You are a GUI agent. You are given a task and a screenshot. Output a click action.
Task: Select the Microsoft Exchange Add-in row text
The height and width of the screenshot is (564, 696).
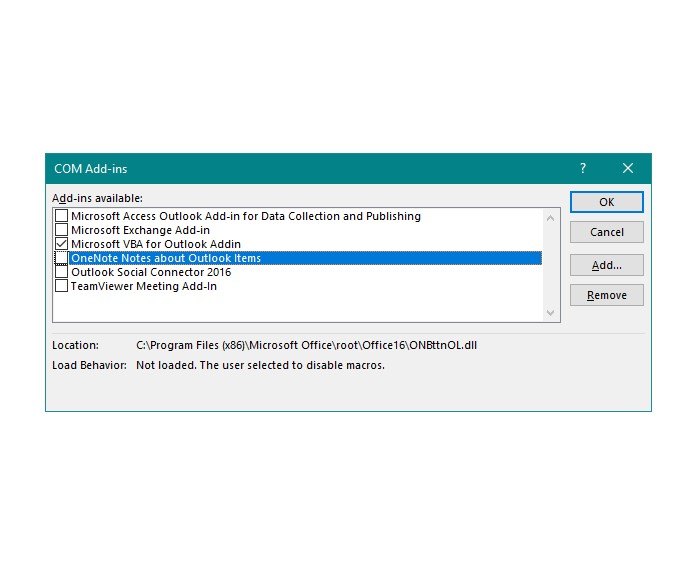140,230
